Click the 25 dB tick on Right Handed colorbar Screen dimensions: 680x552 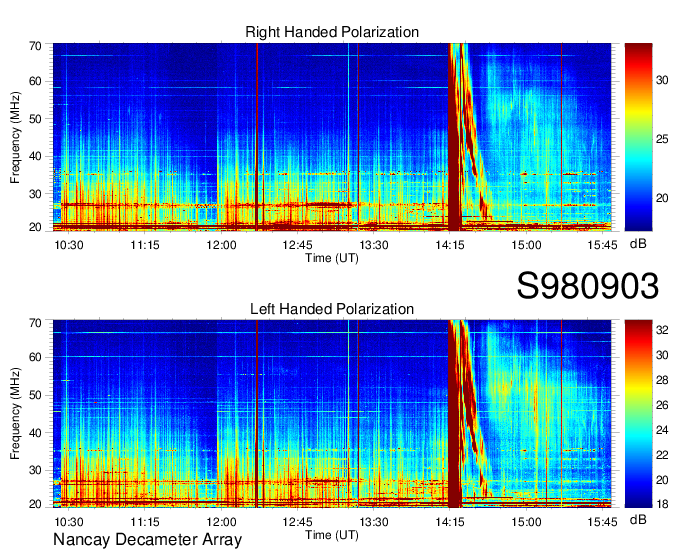(662, 139)
